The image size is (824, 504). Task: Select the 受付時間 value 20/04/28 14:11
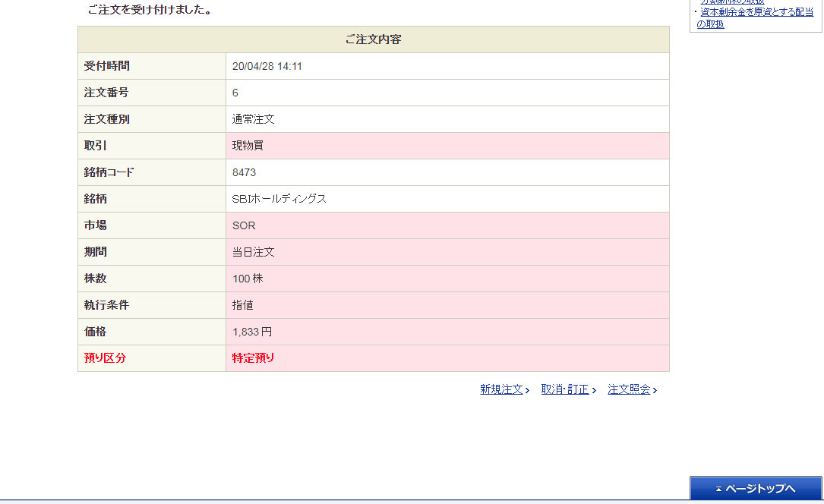tap(267, 66)
